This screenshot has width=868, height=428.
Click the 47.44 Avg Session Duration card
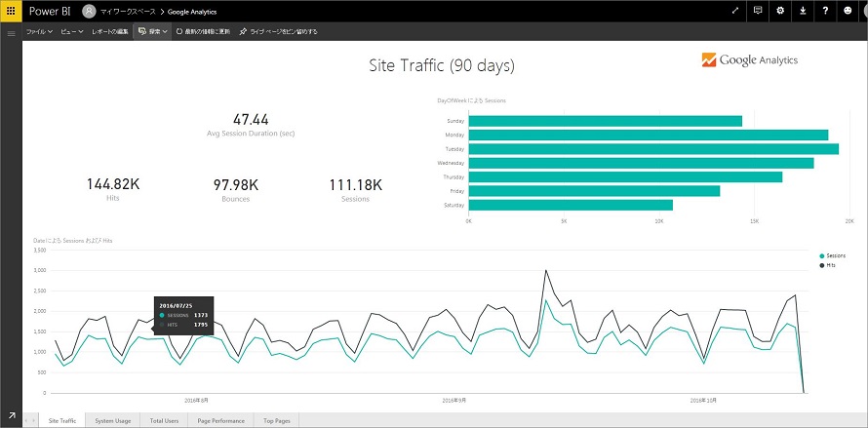251,125
